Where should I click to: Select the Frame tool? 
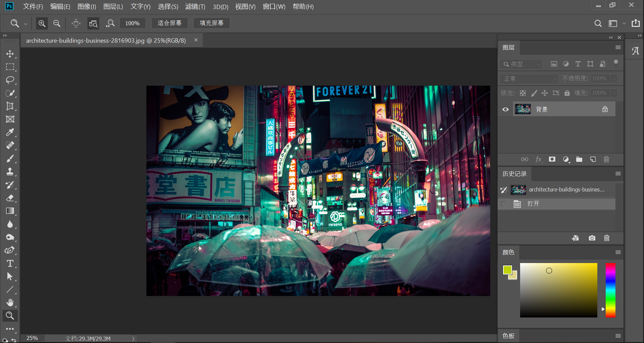tap(10, 119)
